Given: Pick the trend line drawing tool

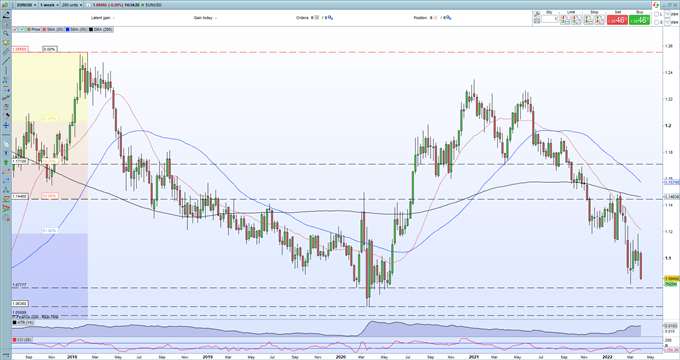Looking at the screenshot, I should (6, 61).
